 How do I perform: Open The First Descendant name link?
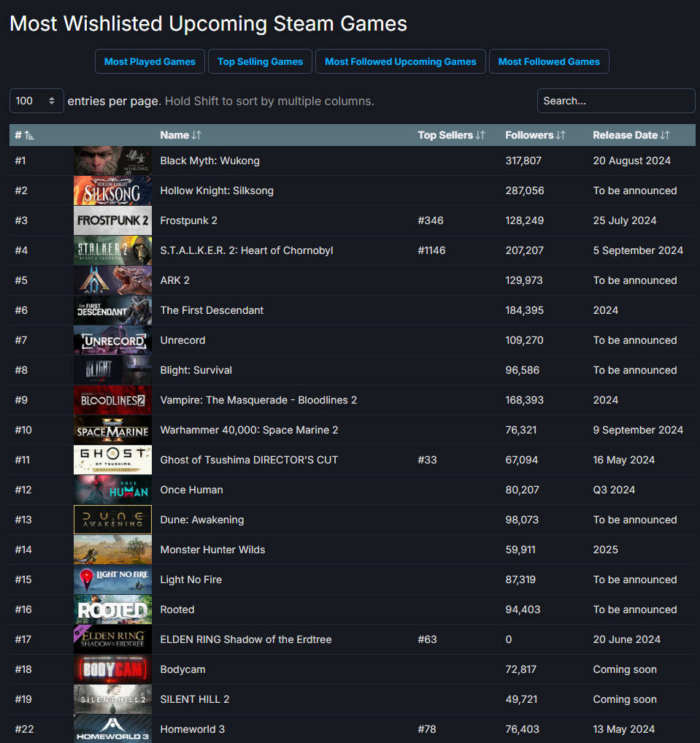coord(212,310)
